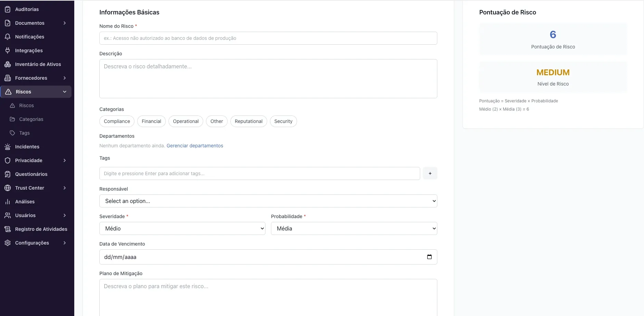Click the Fornecedores building icon
The height and width of the screenshot is (316, 644).
tap(8, 78)
